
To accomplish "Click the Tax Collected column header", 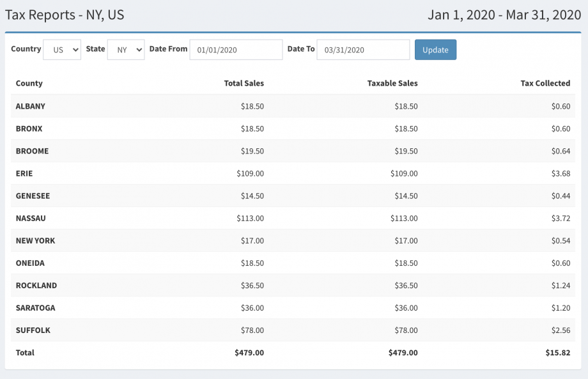I will pyautogui.click(x=545, y=84).
